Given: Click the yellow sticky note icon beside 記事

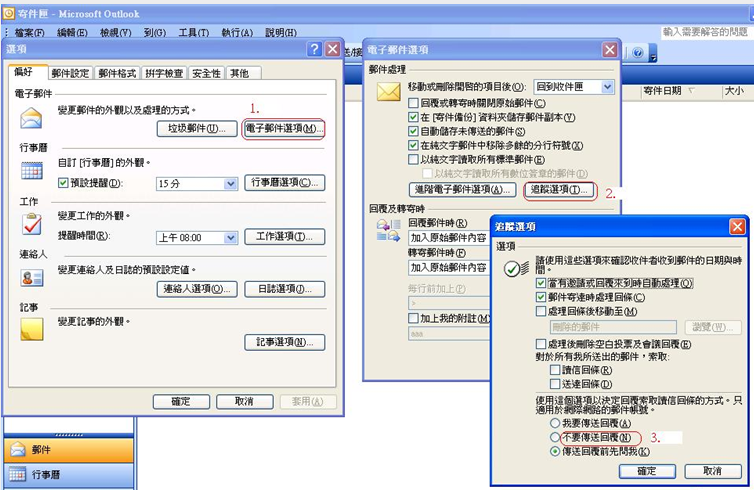Looking at the screenshot, I should tap(32, 330).
